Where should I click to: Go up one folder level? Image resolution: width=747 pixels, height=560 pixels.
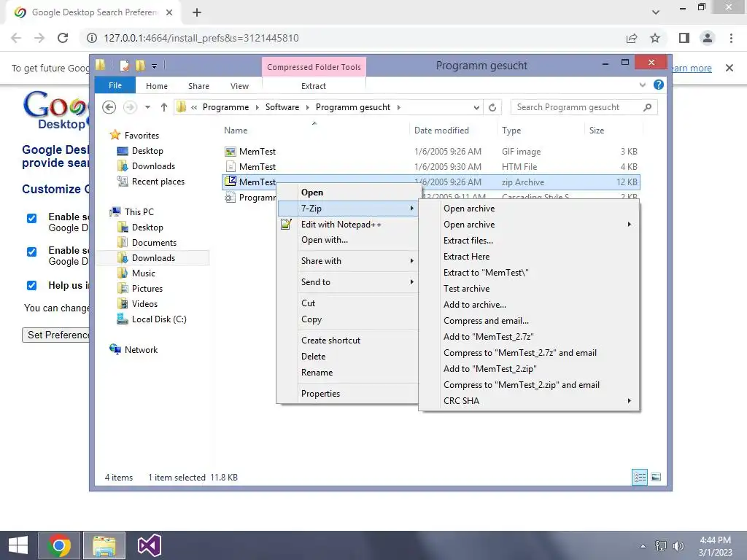[164, 107]
